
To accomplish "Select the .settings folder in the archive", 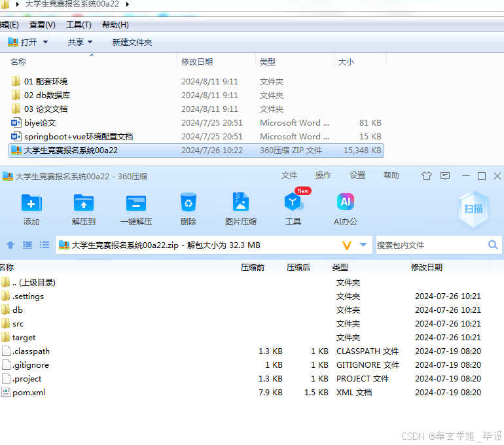I will click(22, 296).
